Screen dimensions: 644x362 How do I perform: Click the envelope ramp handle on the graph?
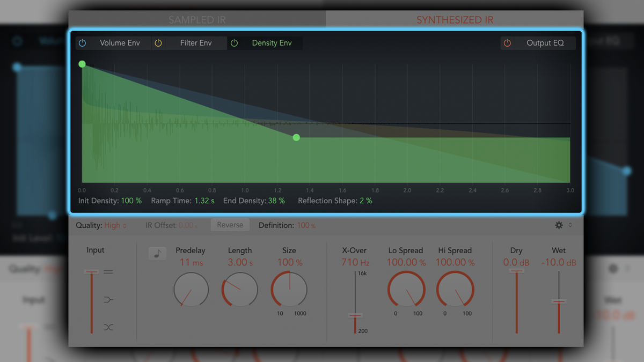tap(296, 137)
